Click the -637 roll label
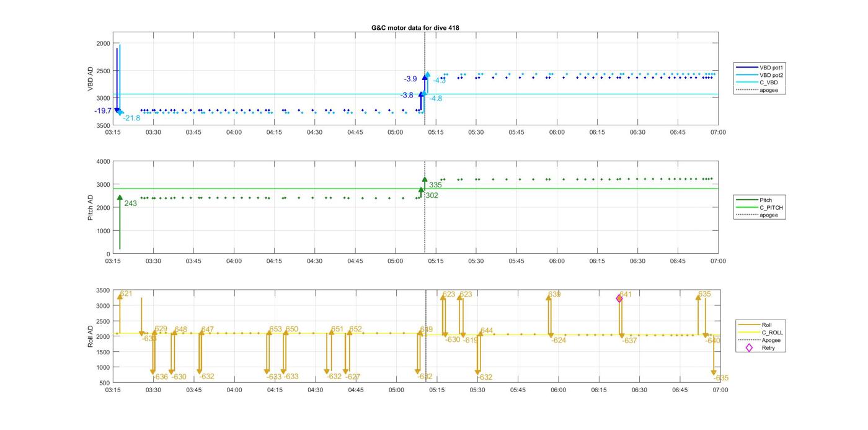 coord(629,340)
